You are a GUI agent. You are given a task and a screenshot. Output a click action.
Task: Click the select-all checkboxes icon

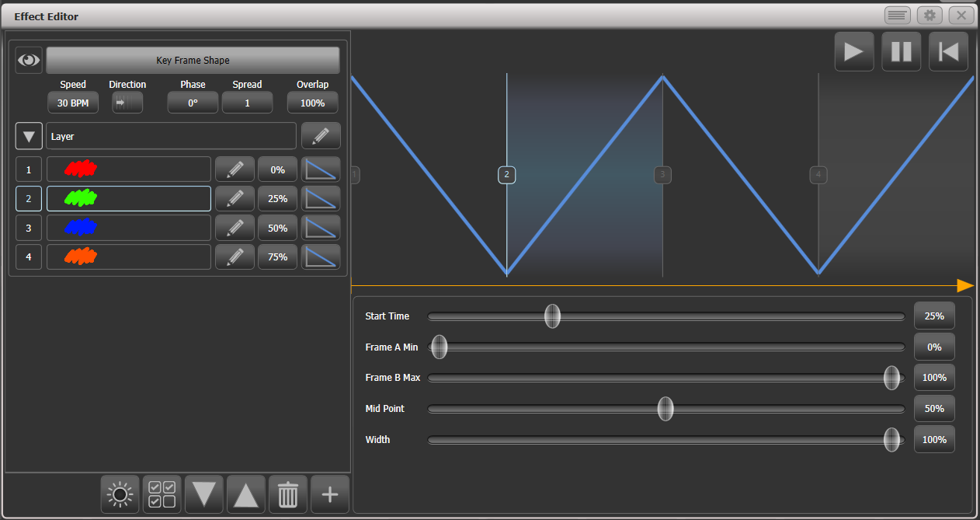(x=162, y=494)
